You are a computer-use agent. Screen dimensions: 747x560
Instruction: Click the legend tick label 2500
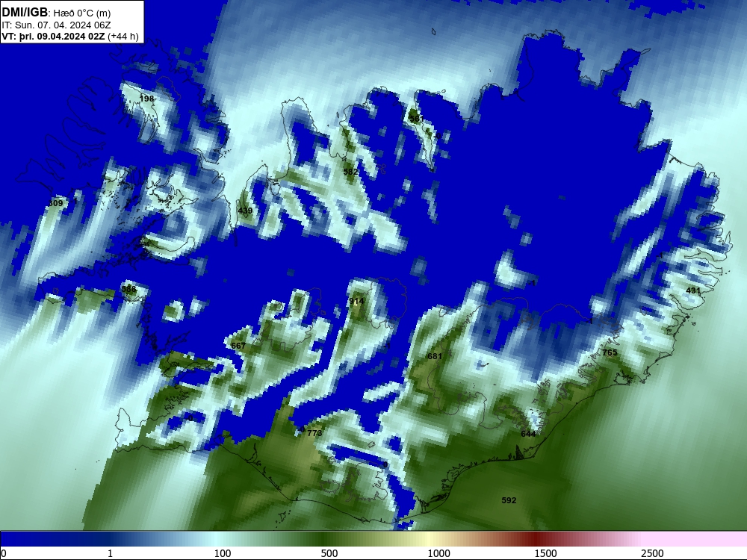click(x=652, y=553)
